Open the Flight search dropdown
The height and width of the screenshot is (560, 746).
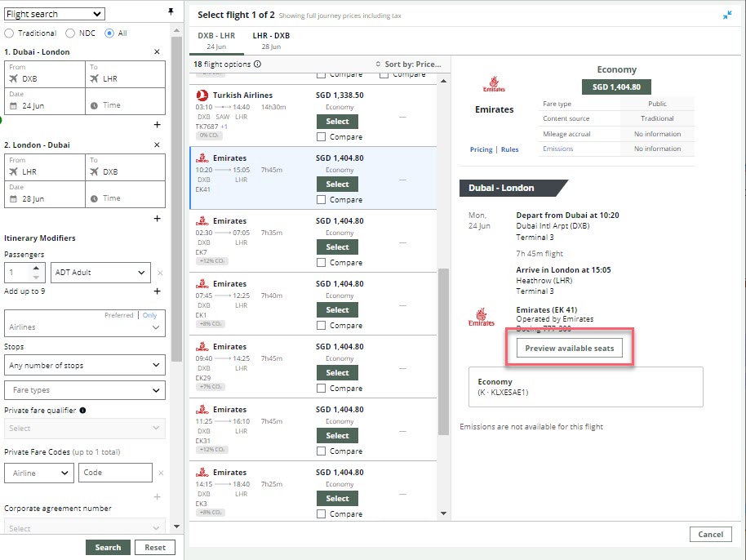point(54,14)
